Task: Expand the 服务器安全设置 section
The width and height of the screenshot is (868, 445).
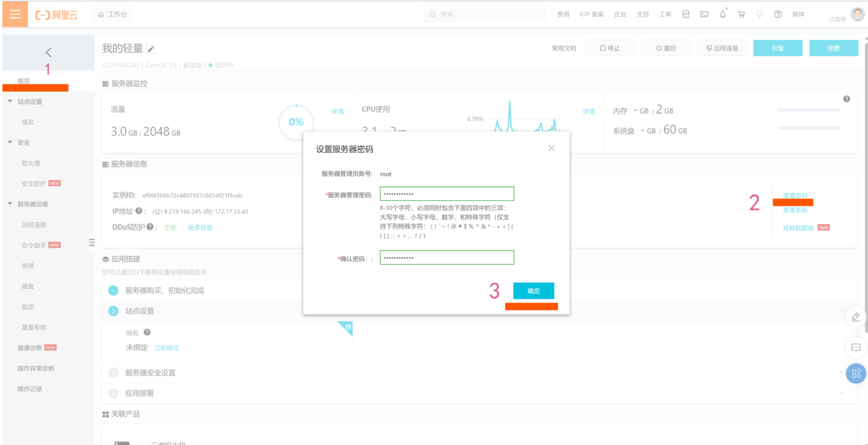Action: click(x=841, y=373)
